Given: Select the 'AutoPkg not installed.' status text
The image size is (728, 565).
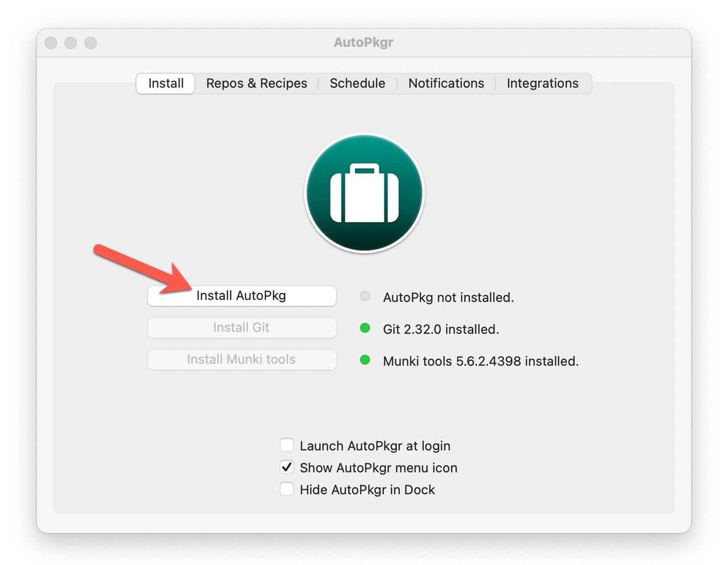Looking at the screenshot, I should [448, 298].
